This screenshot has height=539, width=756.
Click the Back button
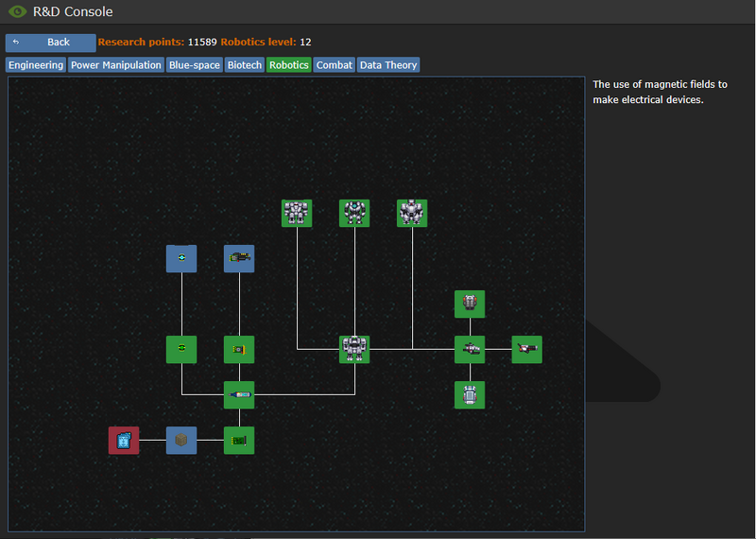tap(50, 43)
